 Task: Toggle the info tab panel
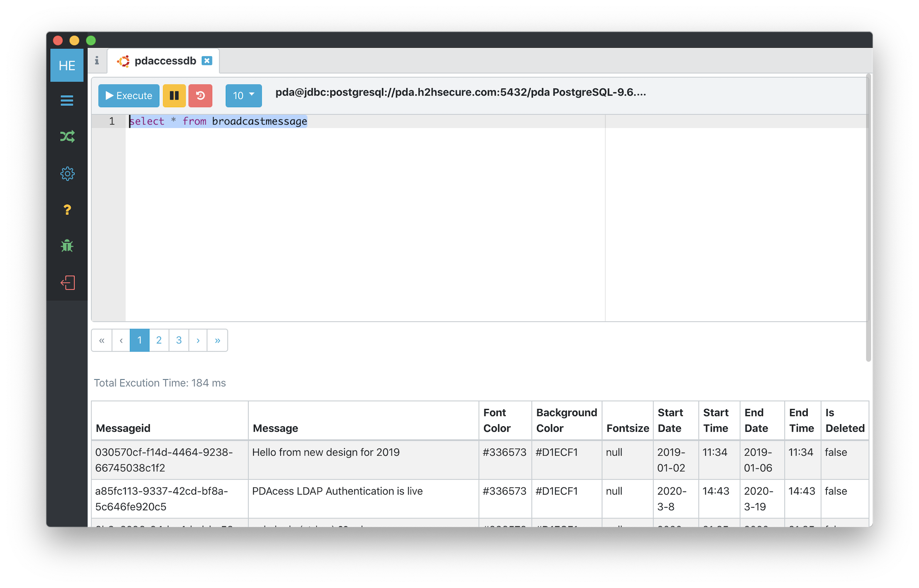pyautogui.click(x=98, y=61)
